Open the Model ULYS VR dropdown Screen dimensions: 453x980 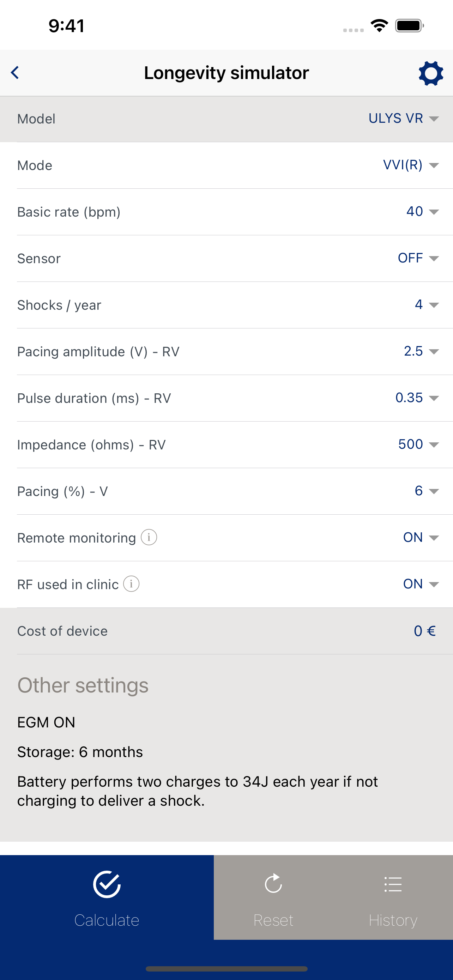click(404, 118)
